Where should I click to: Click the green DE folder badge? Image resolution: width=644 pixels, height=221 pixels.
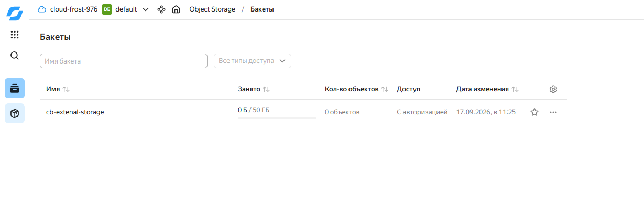pyautogui.click(x=107, y=9)
